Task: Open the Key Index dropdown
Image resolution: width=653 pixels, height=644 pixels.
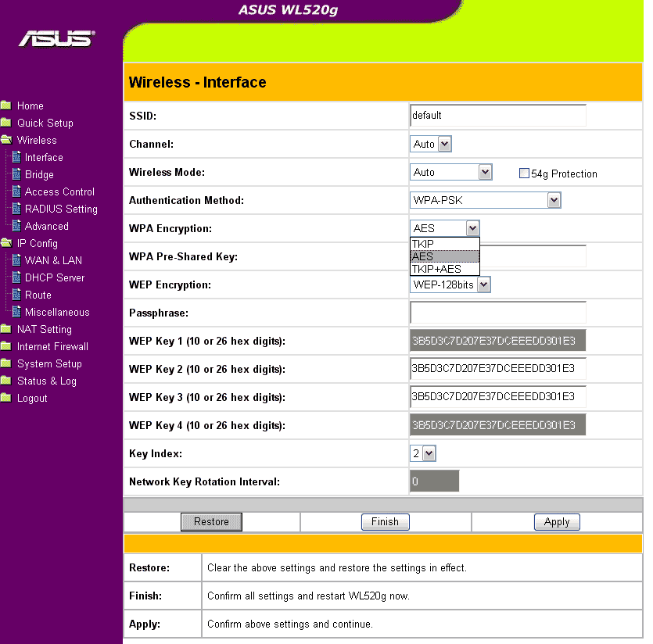Action: [423, 453]
